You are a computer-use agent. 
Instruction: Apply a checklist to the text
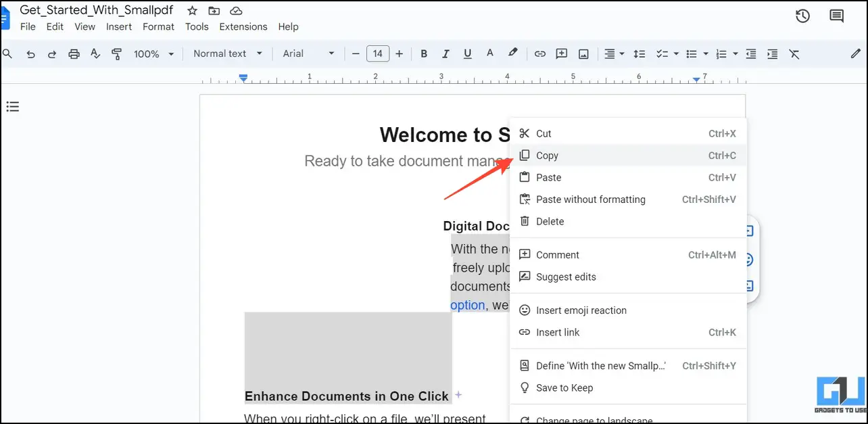662,54
